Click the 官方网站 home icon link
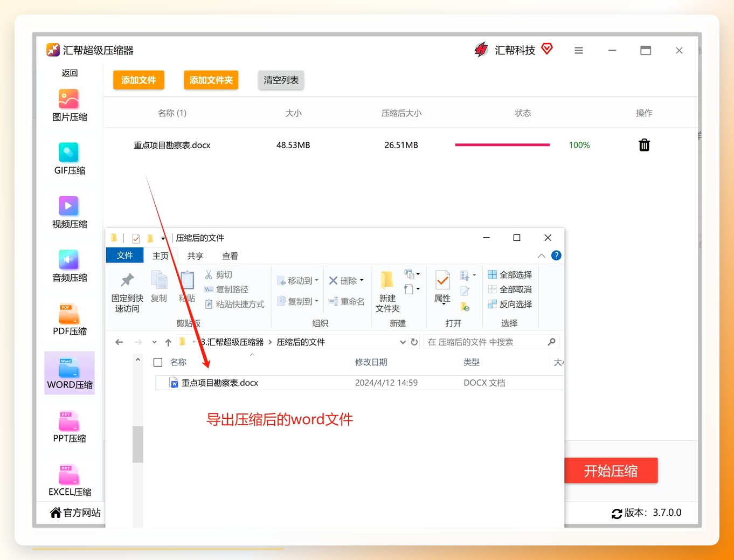The height and width of the screenshot is (560, 734). [75, 513]
